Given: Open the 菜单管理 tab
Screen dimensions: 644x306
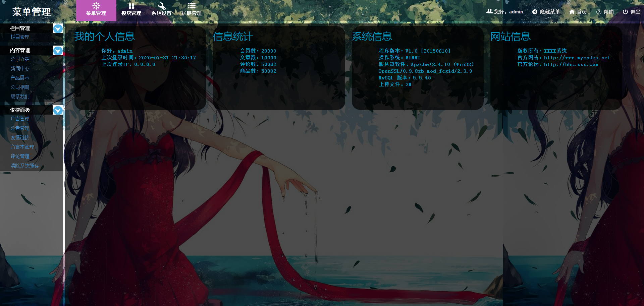Looking at the screenshot, I should [96, 10].
